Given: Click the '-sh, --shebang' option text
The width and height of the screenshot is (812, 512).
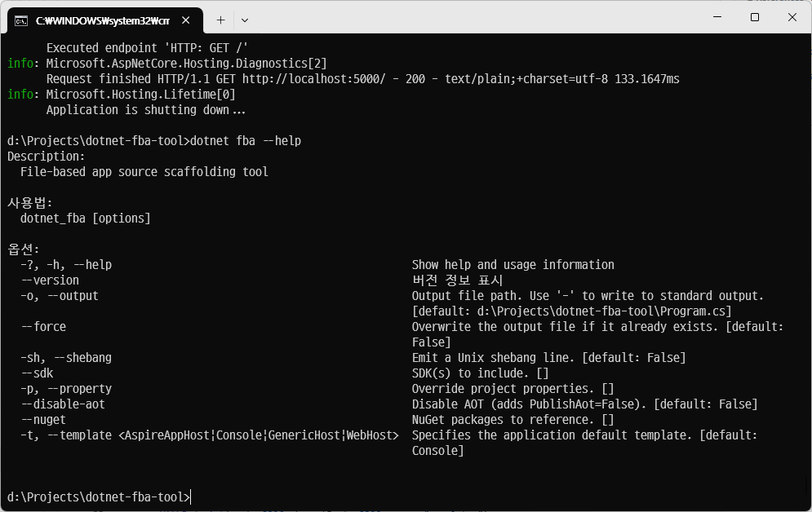Looking at the screenshot, I should [x=66, y=358].
